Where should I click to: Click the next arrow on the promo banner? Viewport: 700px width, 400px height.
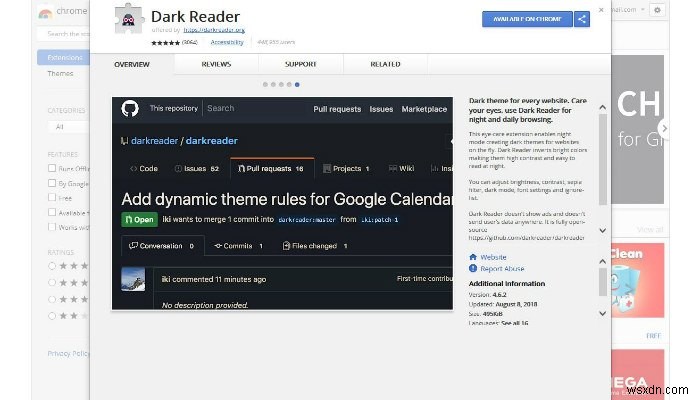664,128
